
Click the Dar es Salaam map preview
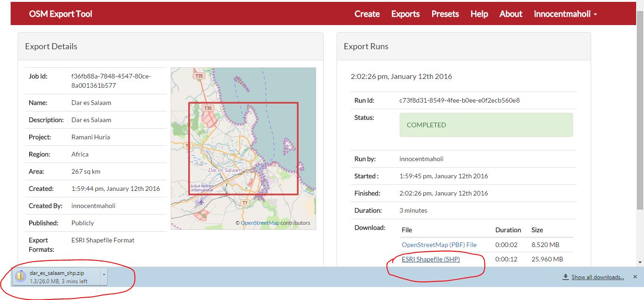click(x=243, y=149)
